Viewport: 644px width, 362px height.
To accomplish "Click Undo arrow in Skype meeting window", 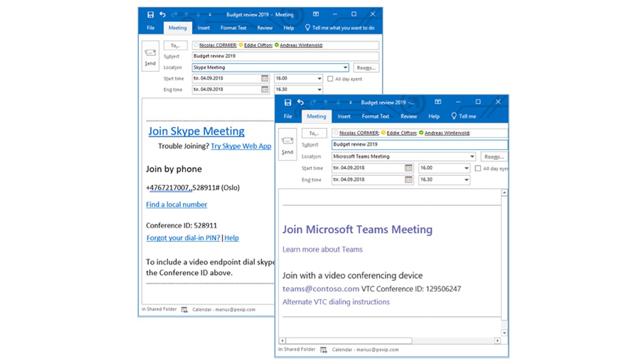I will point(163,15).
